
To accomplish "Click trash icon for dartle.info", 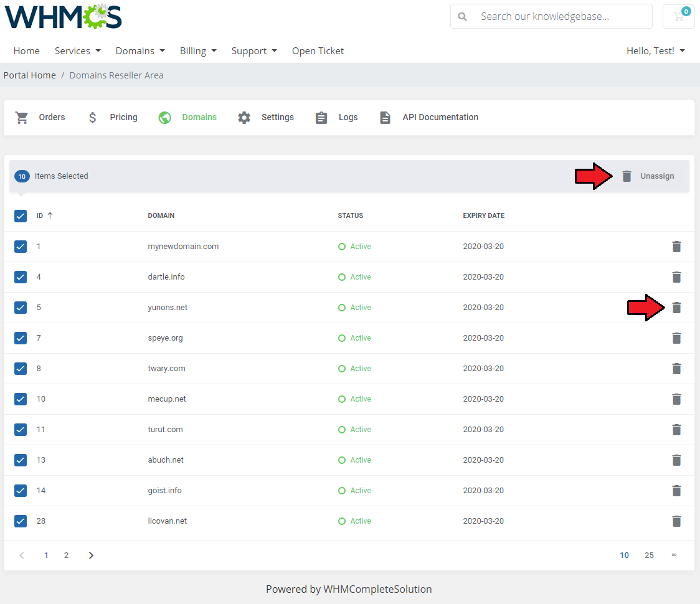I will coord(677,277).
